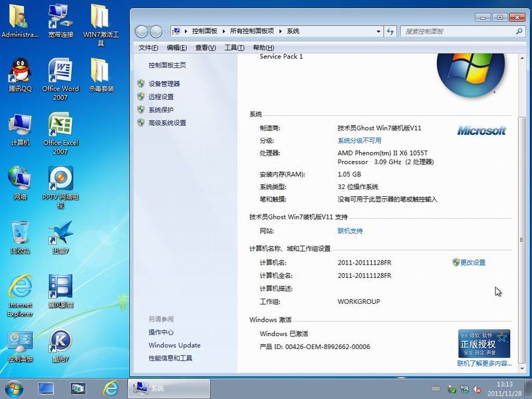
Task: Click the 所有控制面板项 breadcrumb segment
Action: coord(252,31)
